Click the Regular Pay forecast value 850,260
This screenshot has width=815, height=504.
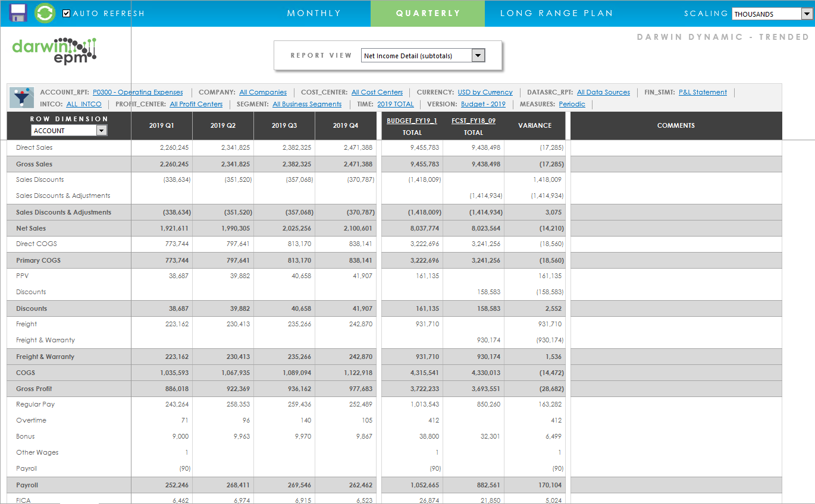tap(488, 404)
